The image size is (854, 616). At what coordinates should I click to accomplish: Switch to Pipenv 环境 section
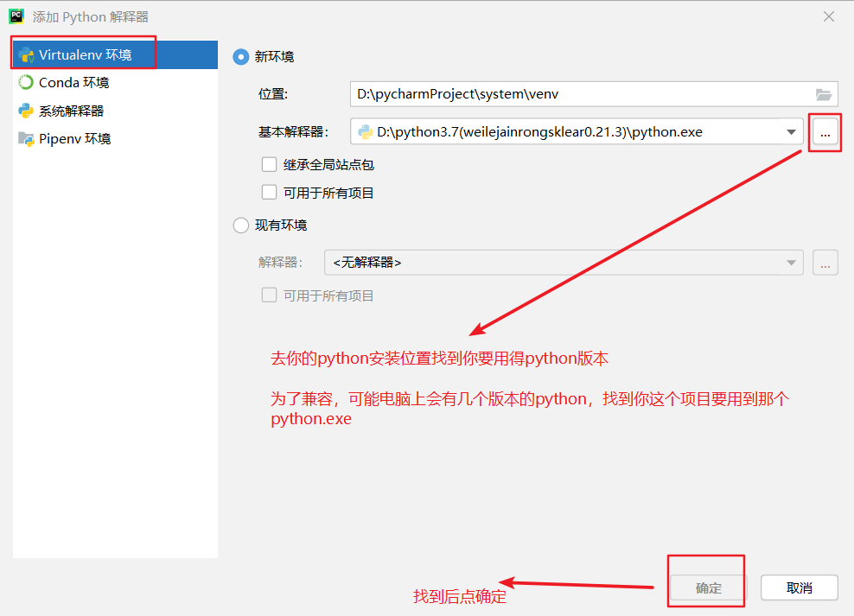(x=115, y=139)
